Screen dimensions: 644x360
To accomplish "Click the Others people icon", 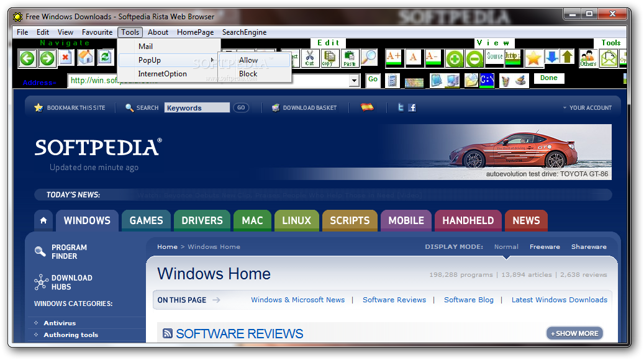I will click(588, 58).
